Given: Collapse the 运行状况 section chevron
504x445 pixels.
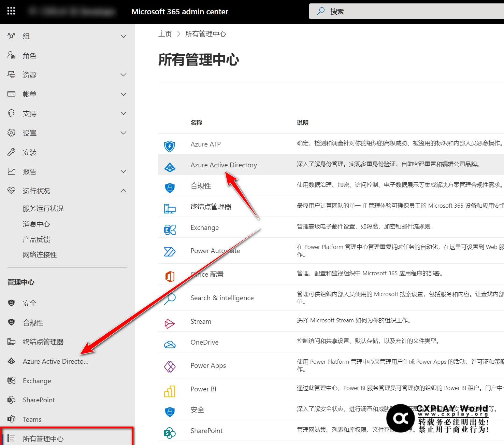Looking at the screenshot, I should (124, 191).
